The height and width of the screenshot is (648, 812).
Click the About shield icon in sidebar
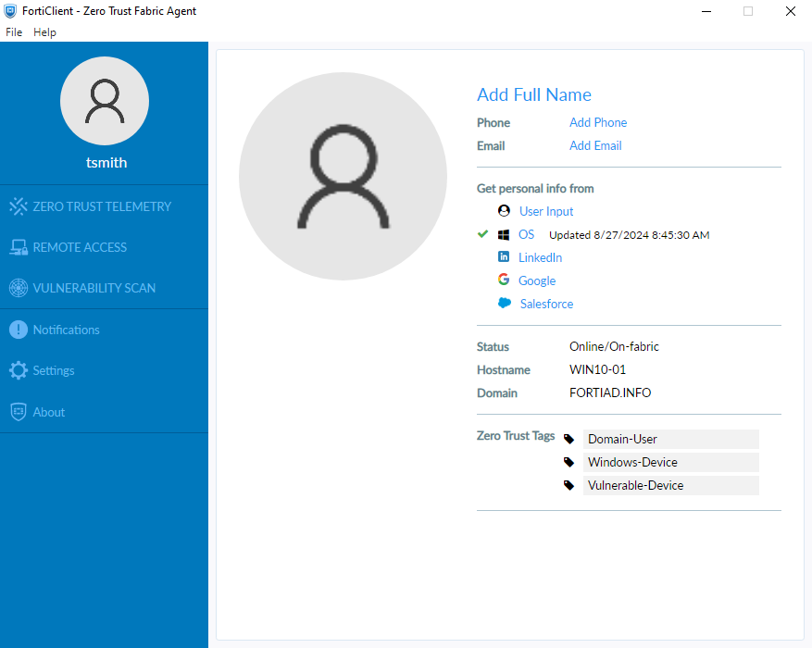[x=19, y=412]
